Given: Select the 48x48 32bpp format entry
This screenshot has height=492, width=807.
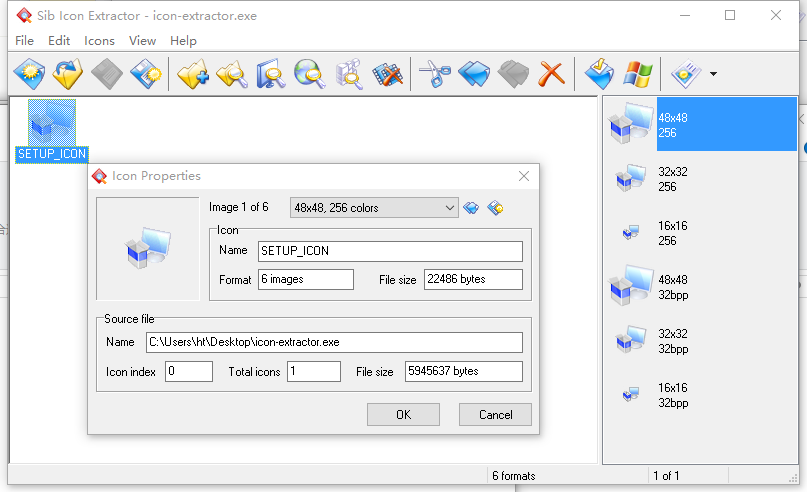Looking at the screenshot, I should (700, 287).
